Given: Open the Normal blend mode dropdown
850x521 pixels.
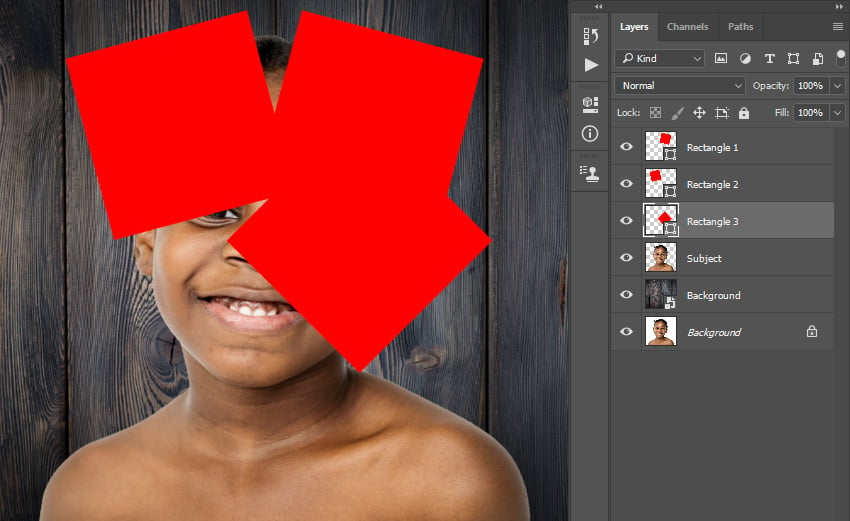Looking at the screenshot, I should [680, 86].
